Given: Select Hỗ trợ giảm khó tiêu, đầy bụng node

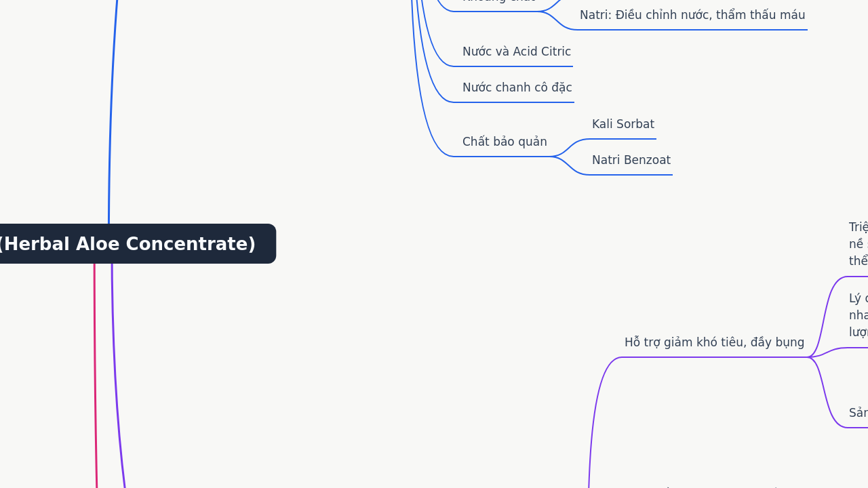Looking at the screenshot, I should 714,342.
